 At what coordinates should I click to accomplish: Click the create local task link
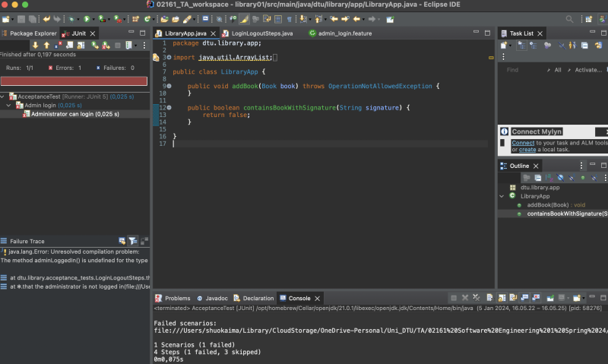[x=527, y=149]
